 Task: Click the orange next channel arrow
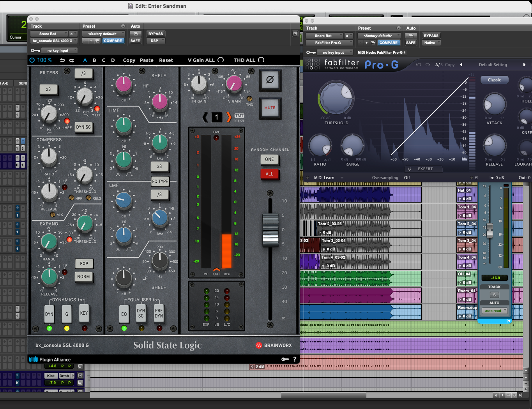[x=229, y=117]
